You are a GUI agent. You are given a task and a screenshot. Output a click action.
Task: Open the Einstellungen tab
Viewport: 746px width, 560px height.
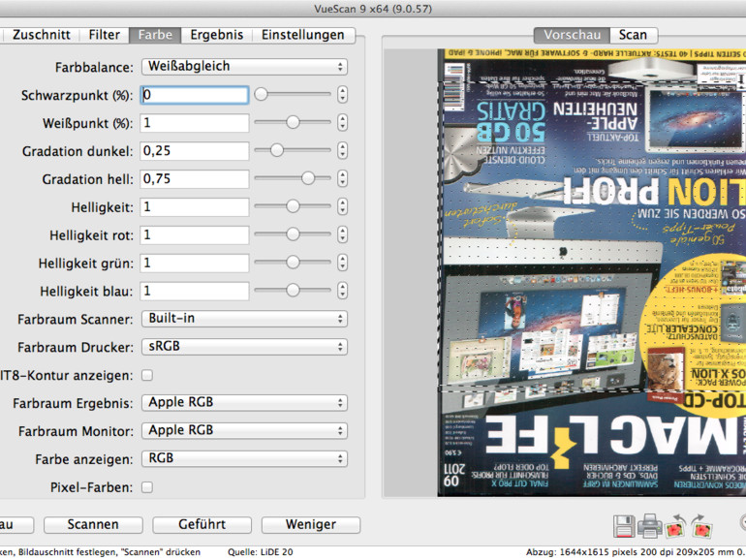[x=303, y=35]
